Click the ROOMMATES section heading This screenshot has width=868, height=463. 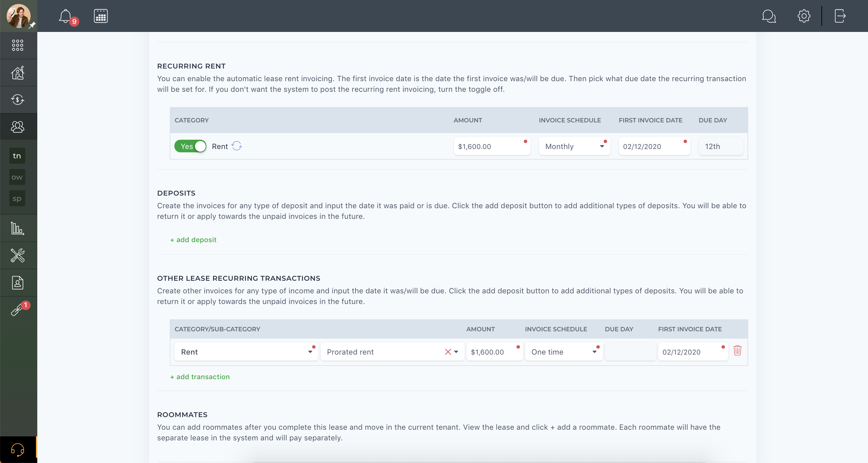point(182,414)
